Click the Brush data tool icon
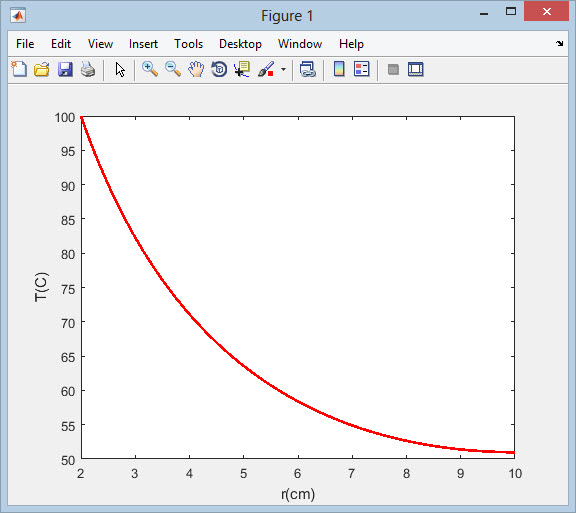576x513 pixels. click(266, 69)
